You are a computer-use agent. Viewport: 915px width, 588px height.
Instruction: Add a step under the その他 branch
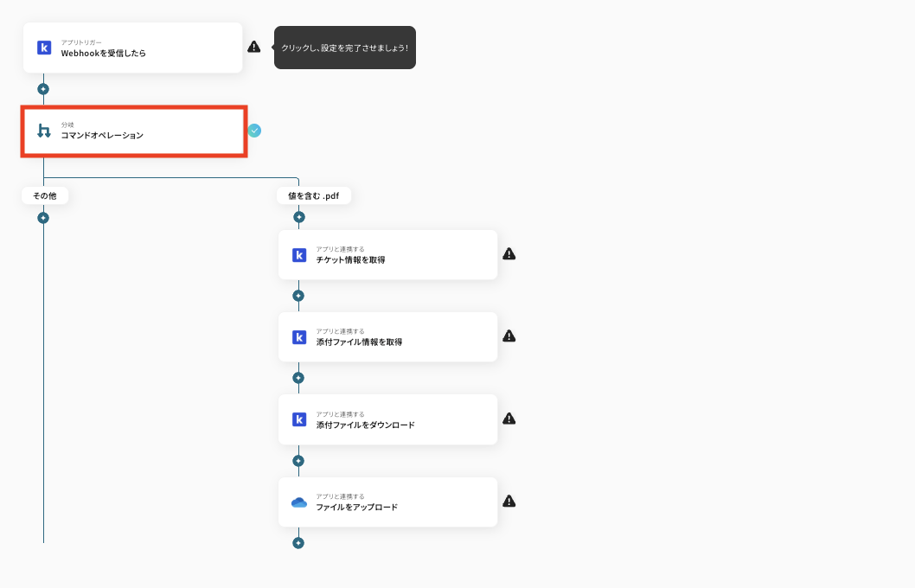click(43, 218)
